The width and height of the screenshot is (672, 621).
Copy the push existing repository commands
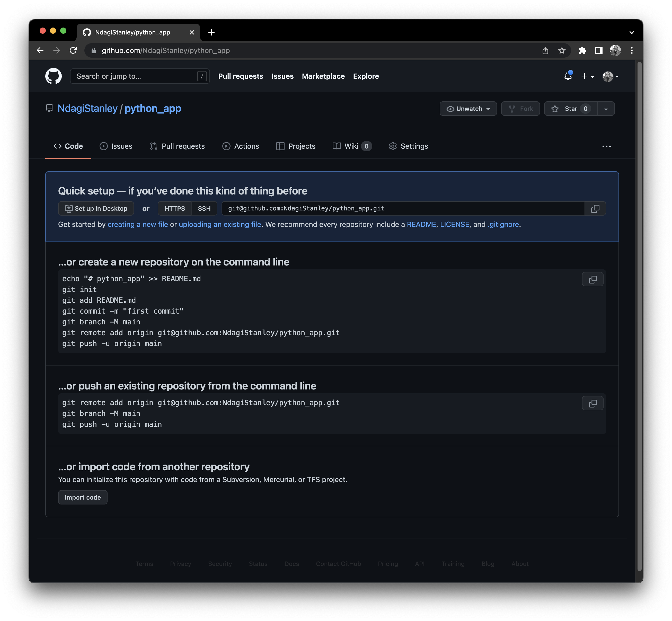click(x=592, y=404)
